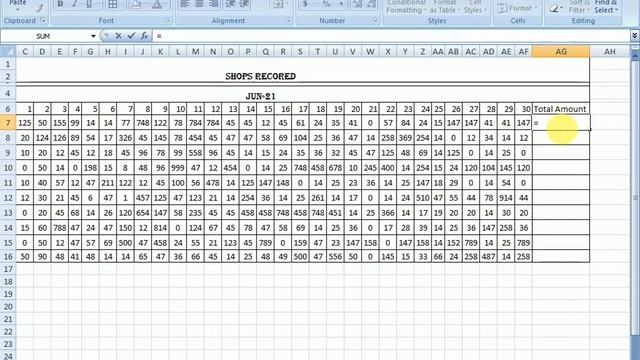This screenshot has width=640, height=360.
Task: Select row header 7
Action: [8, 123]
